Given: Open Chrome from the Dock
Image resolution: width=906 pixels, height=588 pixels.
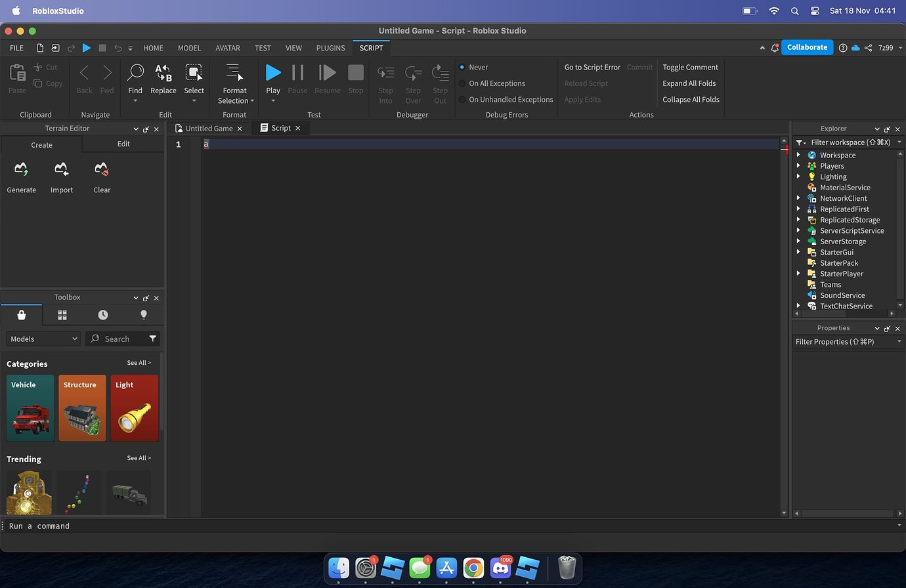Looking at the screenshot, I should [473, 568].
